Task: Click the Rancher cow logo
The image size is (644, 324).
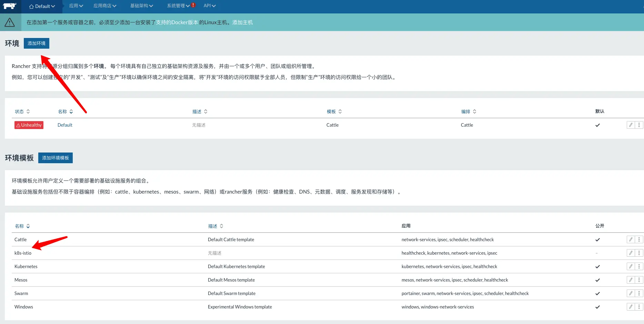Action: pos(10,6)
